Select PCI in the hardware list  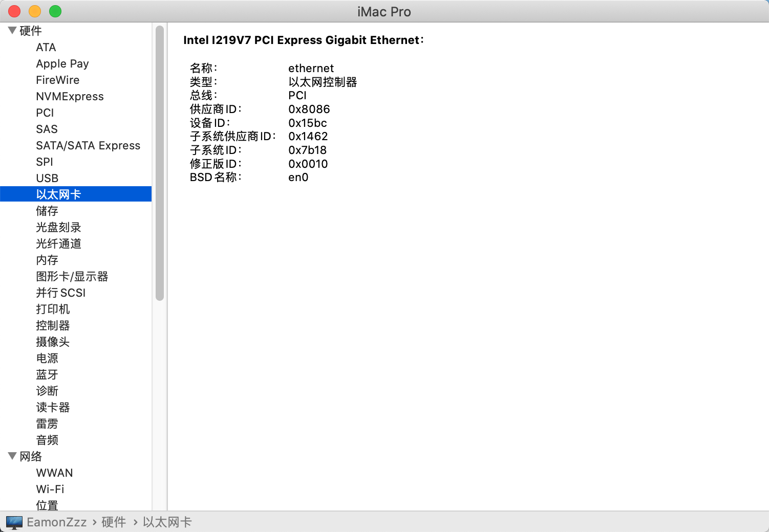(x=45, y=113)
